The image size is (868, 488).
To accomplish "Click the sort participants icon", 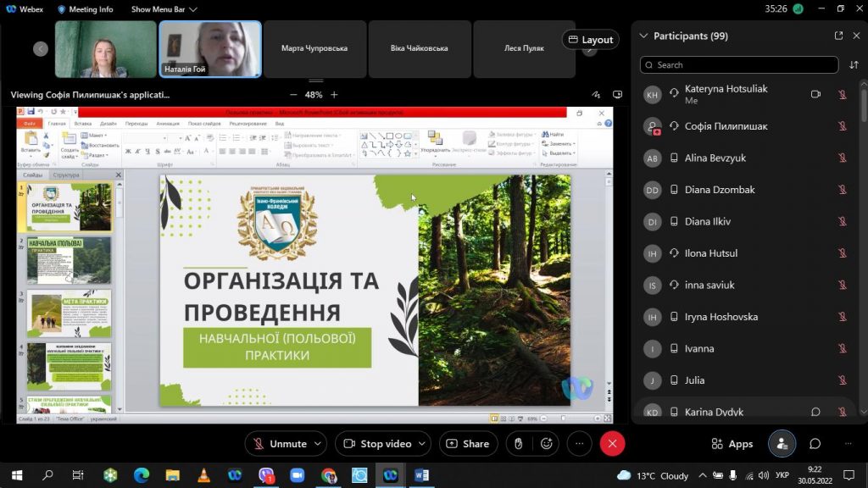I will tap(854, 65).
